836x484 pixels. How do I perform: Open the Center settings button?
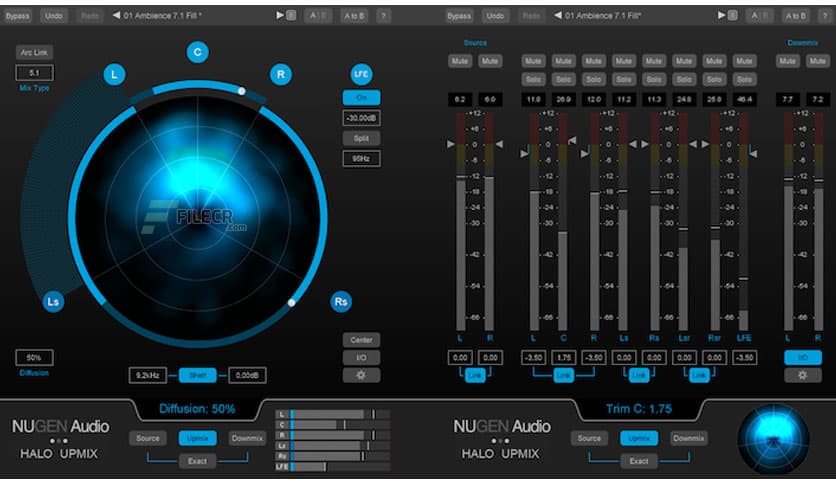361,340
